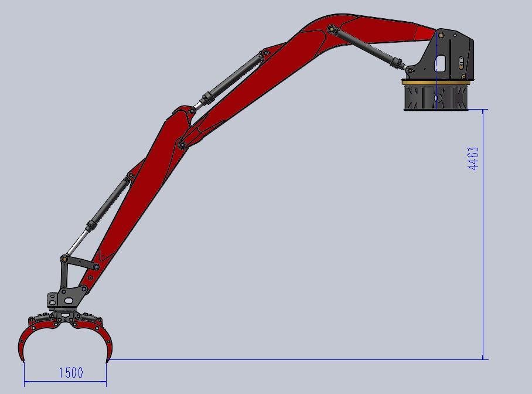The image size is (532, 394).
Task: Select the pivot pin at boom top
Action: 332,28
